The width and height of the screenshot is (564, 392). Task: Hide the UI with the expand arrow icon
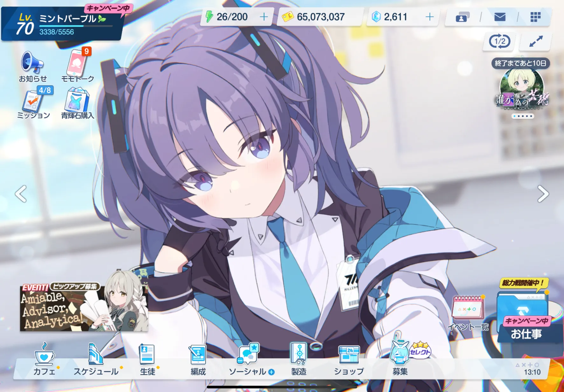(536, 41)
